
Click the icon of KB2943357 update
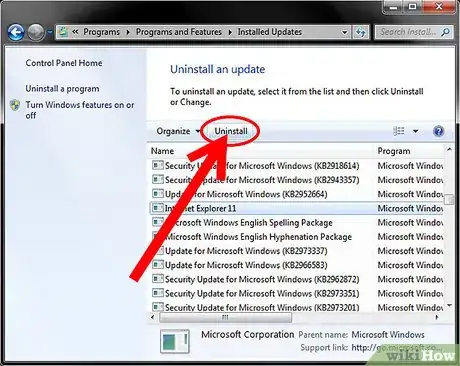(158, 179)
